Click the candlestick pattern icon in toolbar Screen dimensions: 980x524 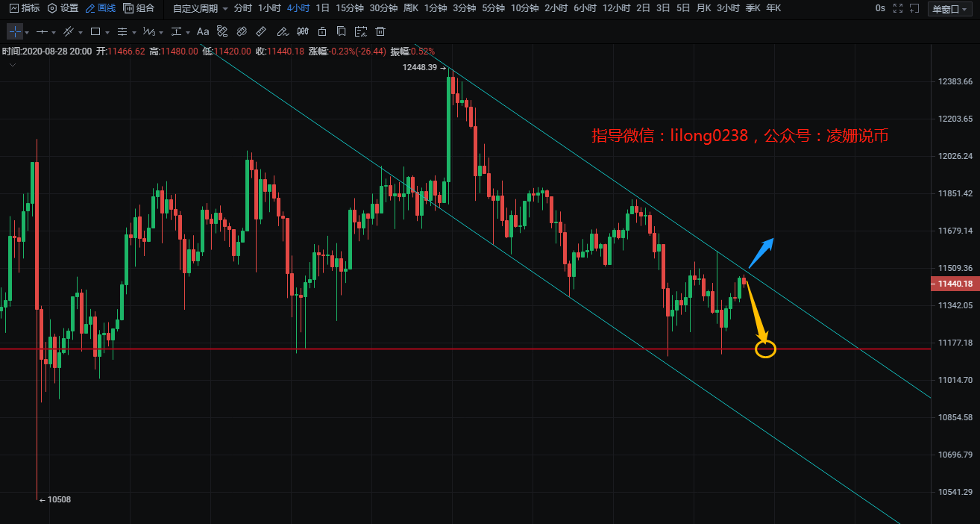[303, 32]
